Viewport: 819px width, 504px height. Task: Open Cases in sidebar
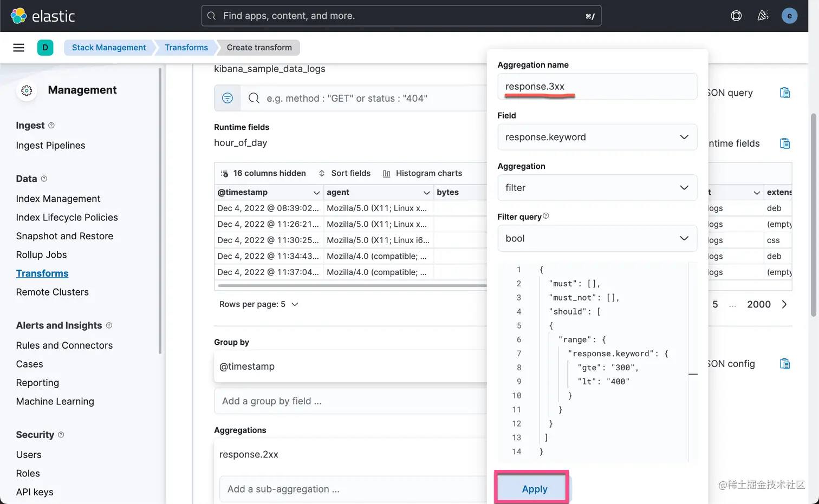(x=29, y=364)
